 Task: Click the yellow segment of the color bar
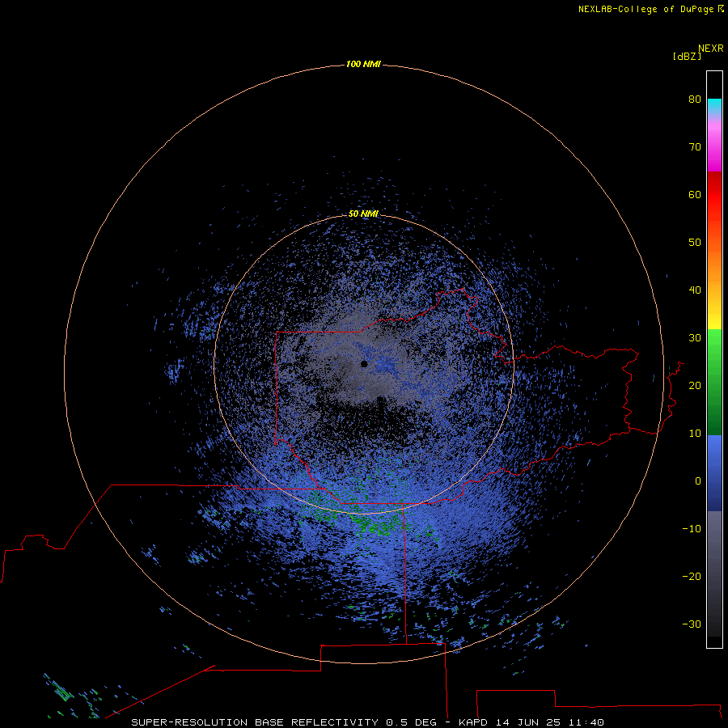click(x=714, y=320)
